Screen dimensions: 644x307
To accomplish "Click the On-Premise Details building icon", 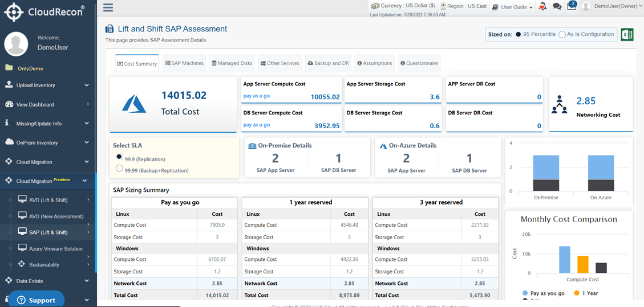I will 253,145.
